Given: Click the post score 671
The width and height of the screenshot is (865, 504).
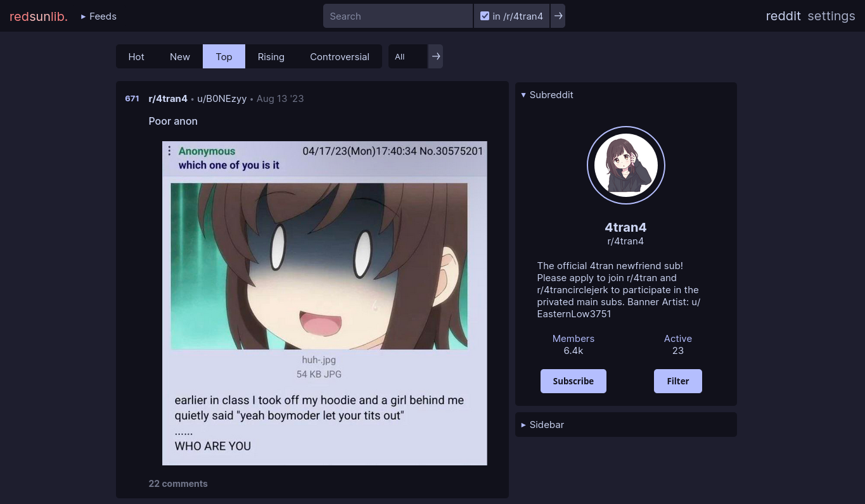Looking at the screenshot, I should click(x=132, y=99).
